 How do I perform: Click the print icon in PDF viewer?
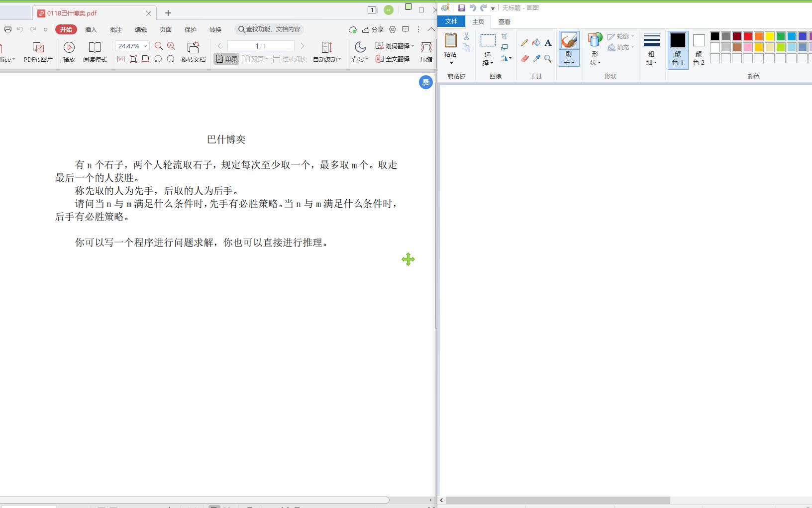[8, 29]
